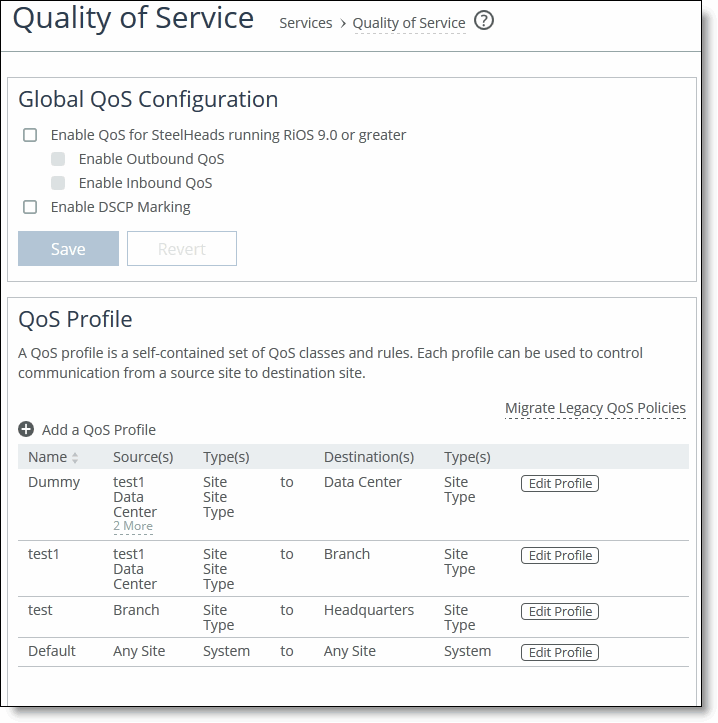The height and width of the screenshot is (723, 718).
Task: Click the help question mark icon
Action: point(484,21)
